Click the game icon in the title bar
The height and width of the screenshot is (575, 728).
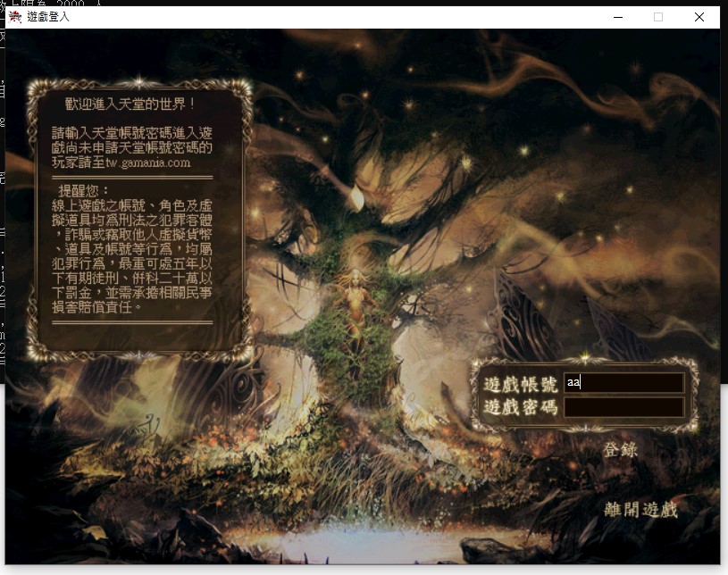15,17
